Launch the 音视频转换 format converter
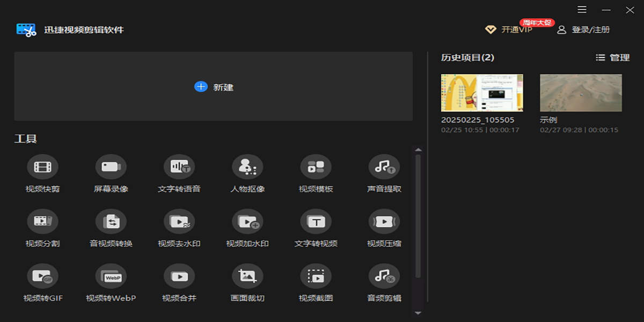 pyautogui.click(x=111, y=222)
